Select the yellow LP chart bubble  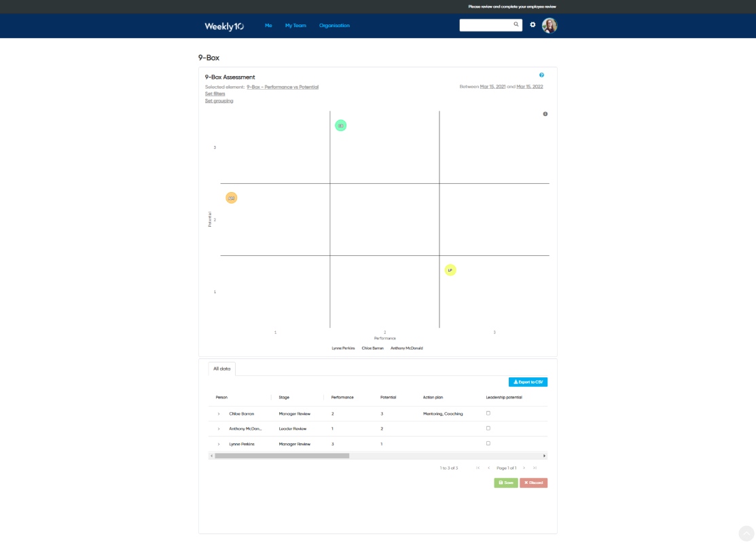click(450, 270)
